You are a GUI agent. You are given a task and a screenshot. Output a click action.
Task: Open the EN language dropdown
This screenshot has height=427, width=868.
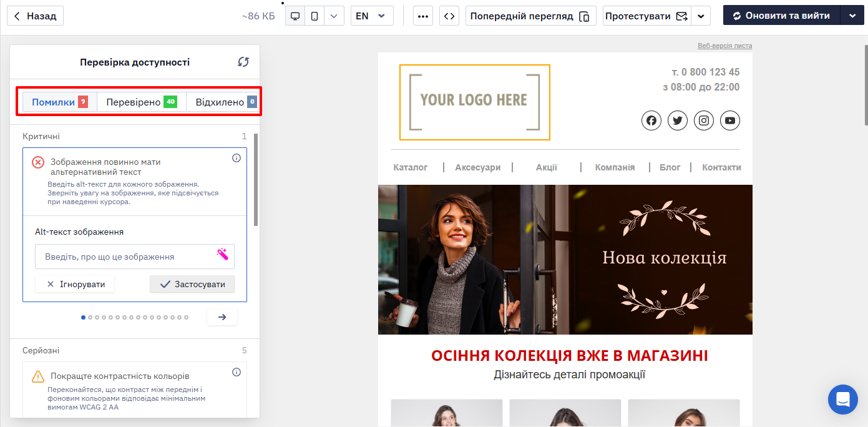[x=372, y=16]
